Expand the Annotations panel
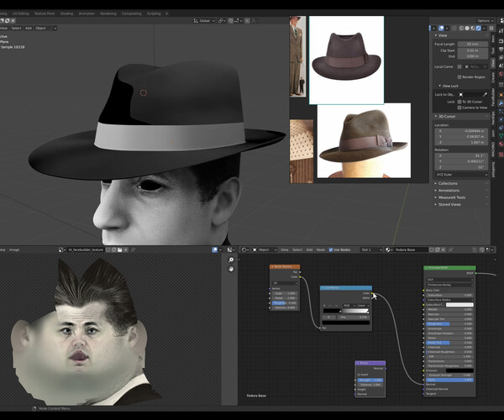Screen dimensions: 504x420 pos(447,191)
